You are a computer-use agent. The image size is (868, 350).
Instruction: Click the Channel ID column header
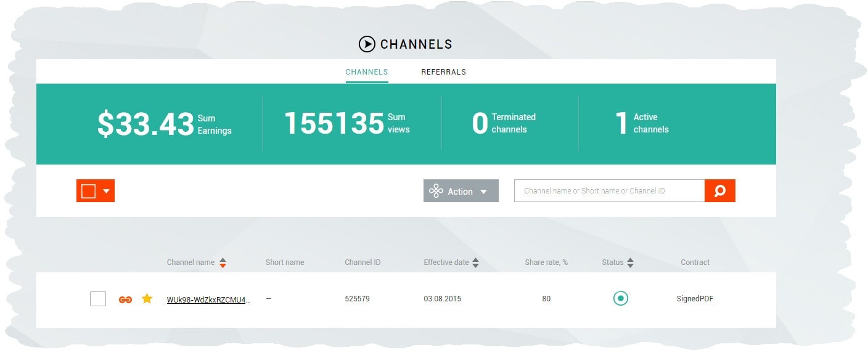click(x=362, y=262)
